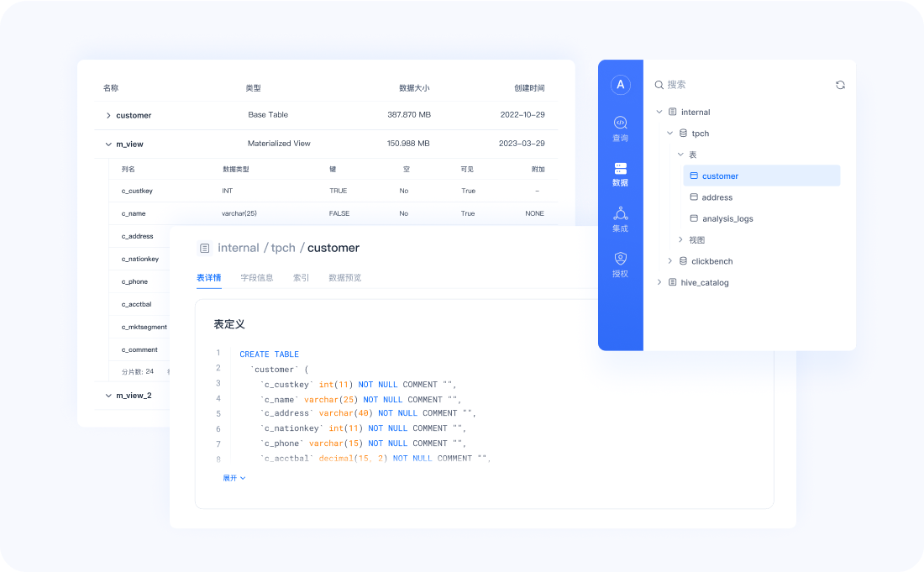Collapse the m_view row details
This screenshot has height=572, width=924.
click(x=108, y=144)
